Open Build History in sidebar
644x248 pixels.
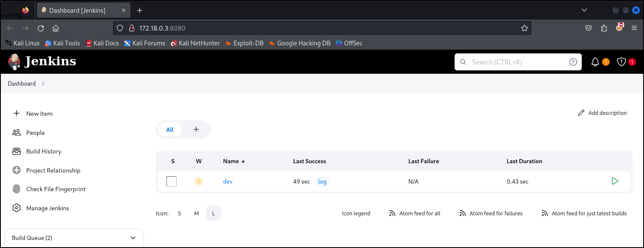[43, 151]
